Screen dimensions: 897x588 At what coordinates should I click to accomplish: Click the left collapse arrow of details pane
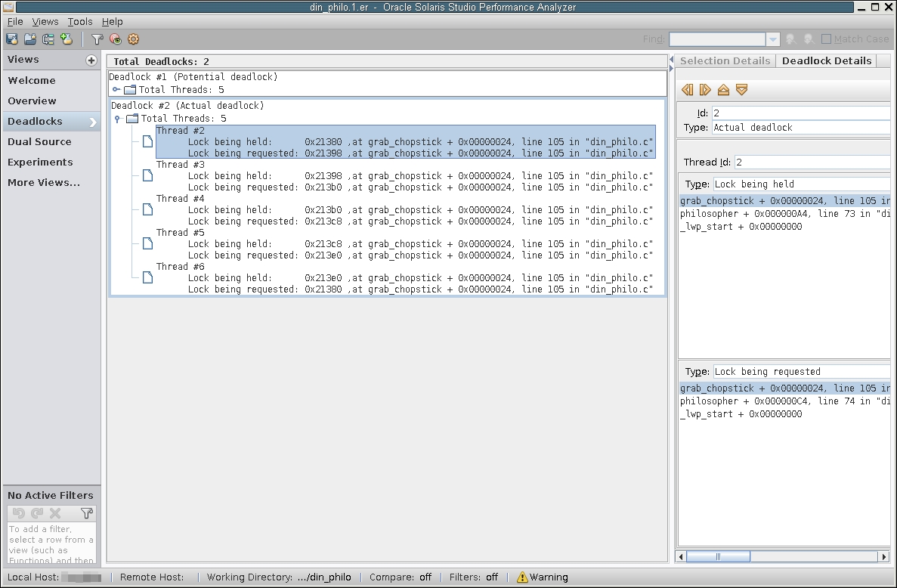pos(672,60)
